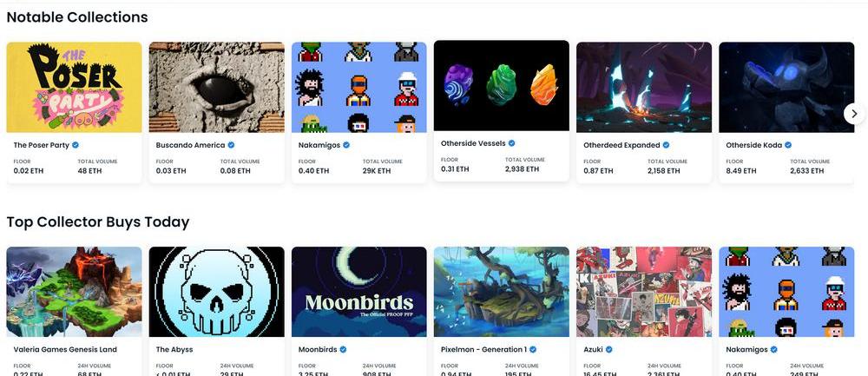This screenshot has height=376, width=868.
Task: Click Valeria Games Genesis Land title
Action: [x=65, y=349]
